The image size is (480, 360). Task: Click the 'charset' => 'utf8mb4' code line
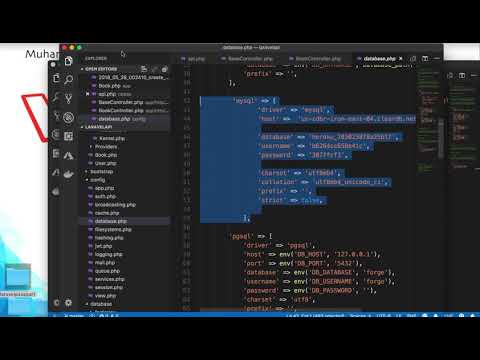pyautogui.click(x=301, y=173)
